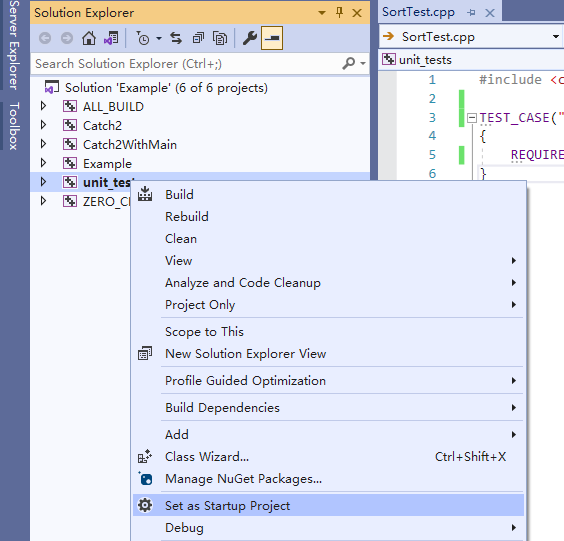Select the Catch2 project

(x=103, y=126)
